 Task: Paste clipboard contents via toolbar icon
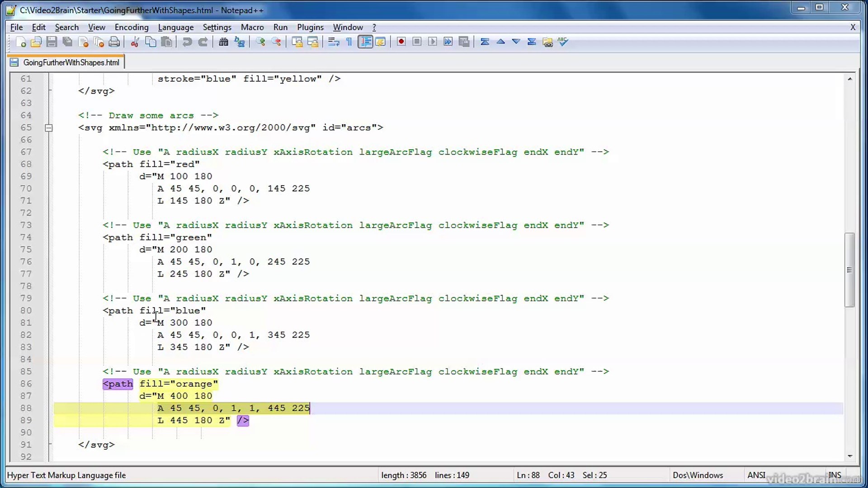(x=166, y=42)
